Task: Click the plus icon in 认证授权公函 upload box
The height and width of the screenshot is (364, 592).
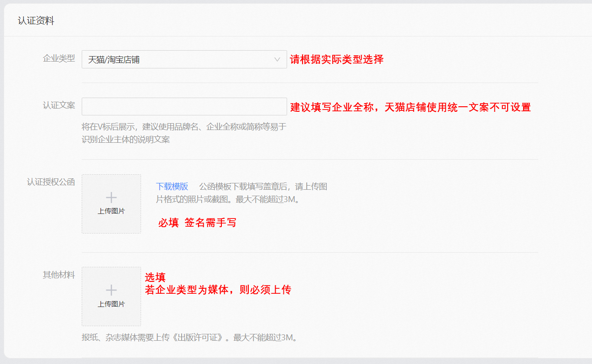Action: (x=111, y=198)
